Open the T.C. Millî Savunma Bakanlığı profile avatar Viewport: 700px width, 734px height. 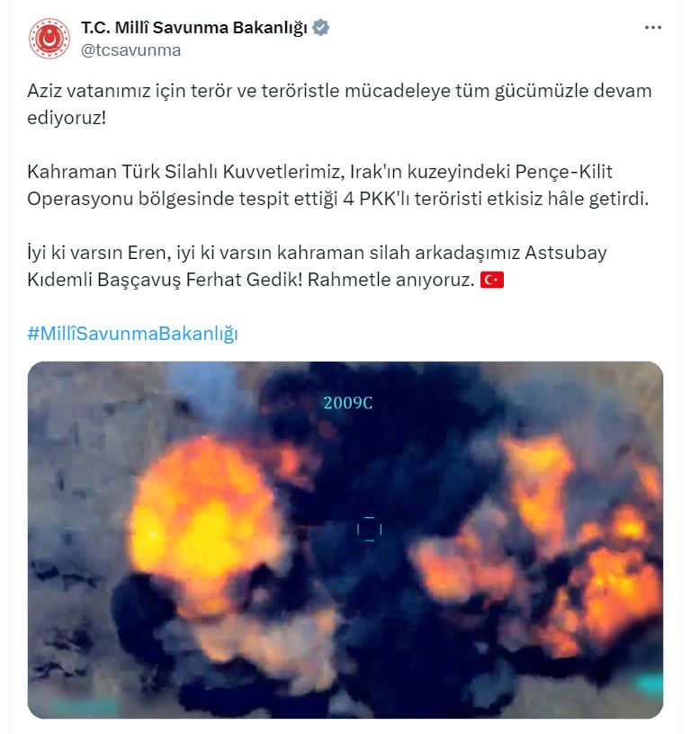click(49, 39)
